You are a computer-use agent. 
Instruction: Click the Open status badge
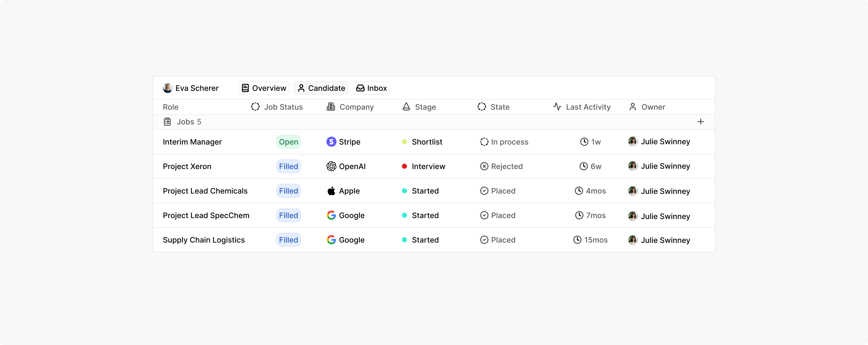coord(288,142)
